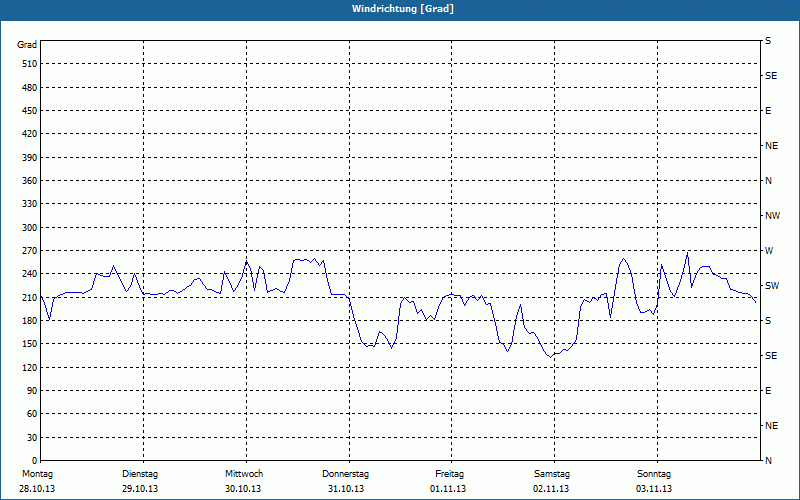
Task: Select the 0 tick label on the degree axis
Action: coord(35,460)
